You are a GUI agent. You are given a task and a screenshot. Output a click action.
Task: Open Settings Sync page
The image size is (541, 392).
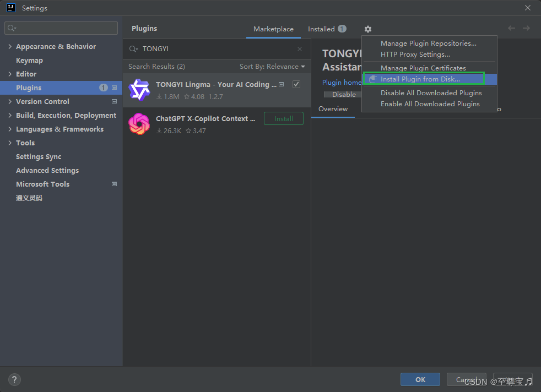coord(39,156)
